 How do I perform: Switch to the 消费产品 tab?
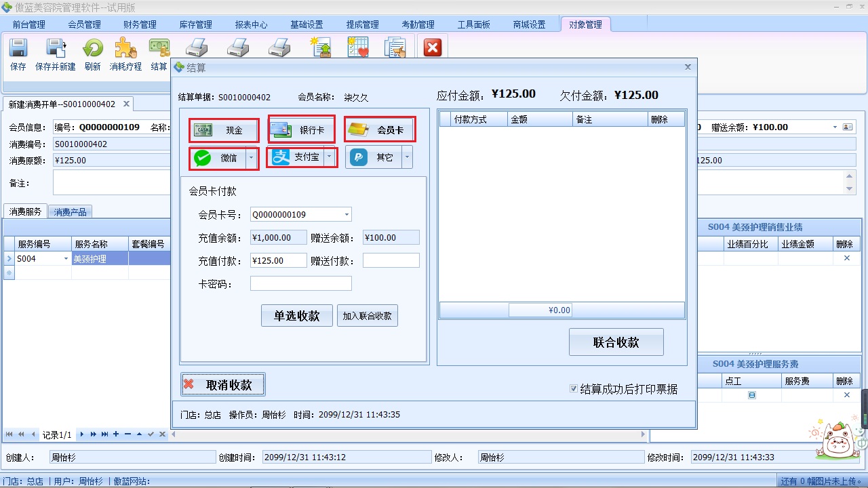[x=70, y=211]
